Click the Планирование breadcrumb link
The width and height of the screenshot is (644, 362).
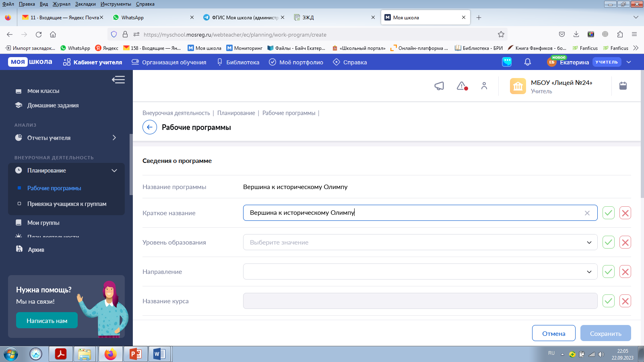[236, 113]
